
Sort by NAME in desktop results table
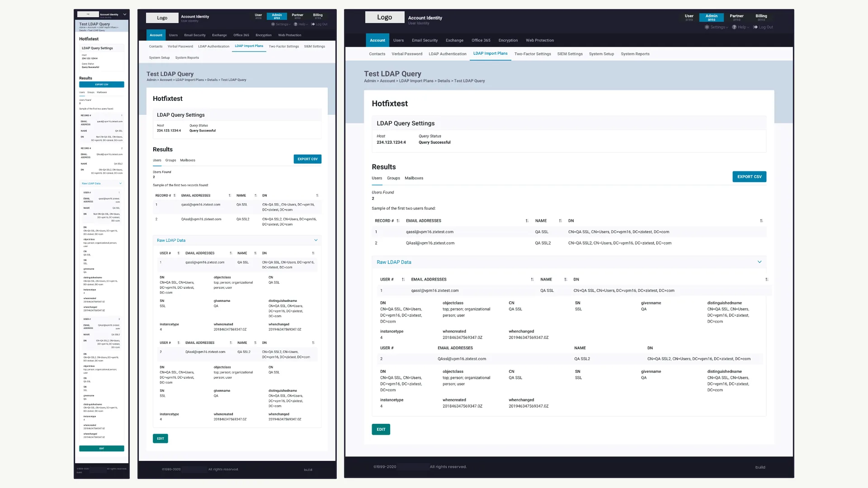coord(561,221)
